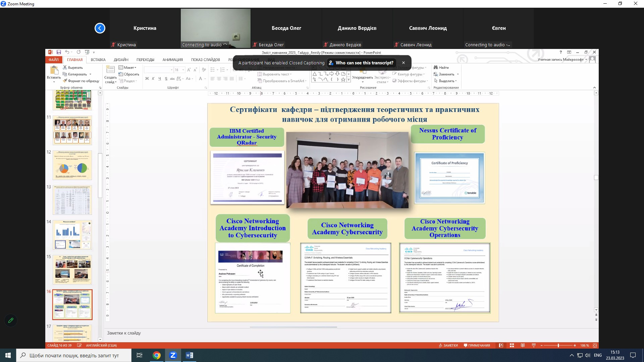Click the language indicator АНГЛИЙСКИЙ (США)

[x=101, y=346]
